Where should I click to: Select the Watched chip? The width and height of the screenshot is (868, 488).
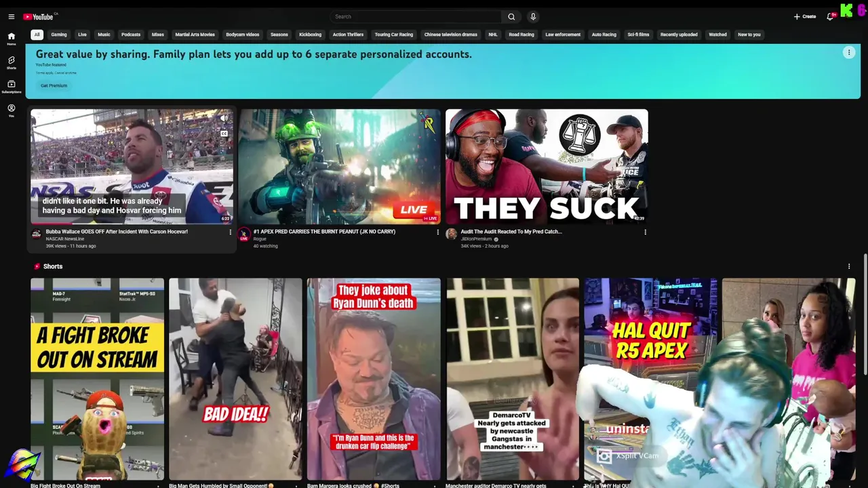coord(717,35)
